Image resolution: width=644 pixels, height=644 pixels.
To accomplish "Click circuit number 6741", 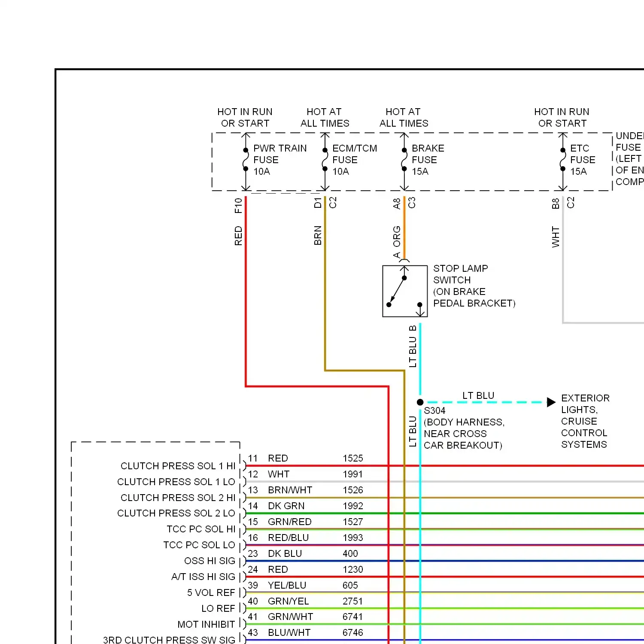I will pos(353,617).
